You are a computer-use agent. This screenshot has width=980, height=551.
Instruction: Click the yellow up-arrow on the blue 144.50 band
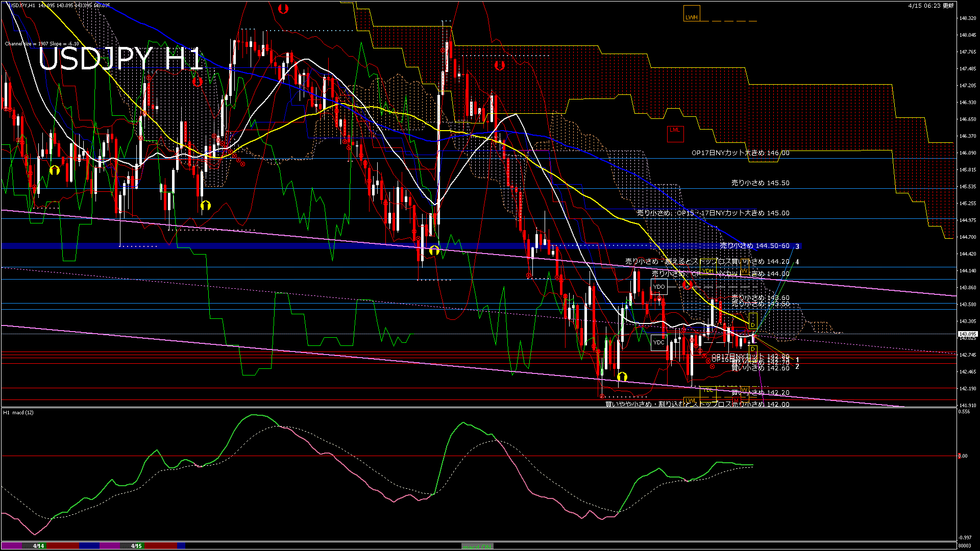434,250
